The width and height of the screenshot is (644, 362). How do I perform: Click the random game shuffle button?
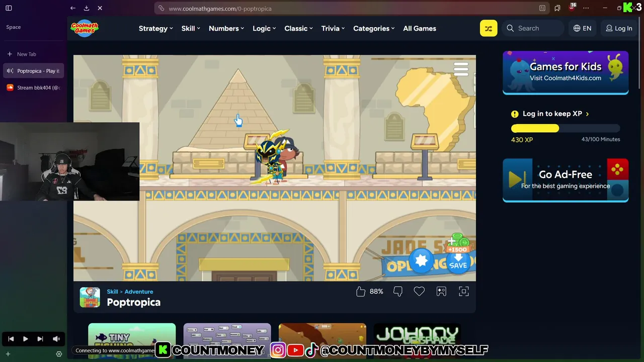[x=489, y=28]
